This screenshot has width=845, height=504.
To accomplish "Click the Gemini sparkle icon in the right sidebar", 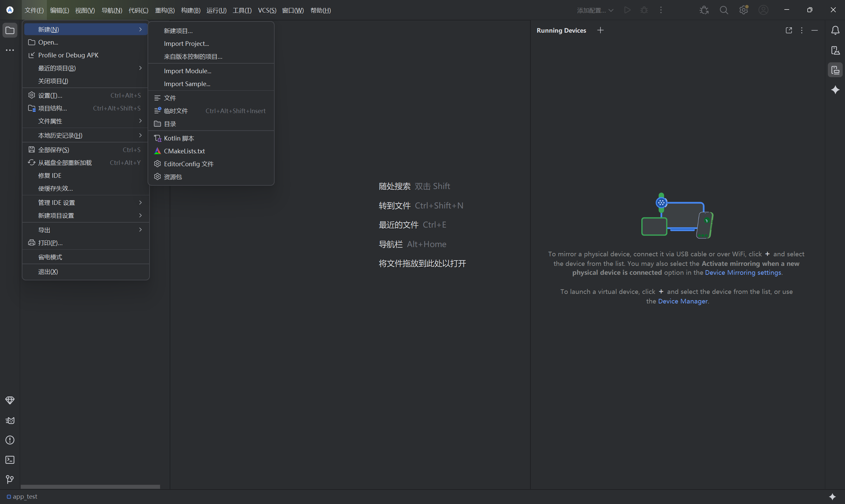I will point(835,90).
